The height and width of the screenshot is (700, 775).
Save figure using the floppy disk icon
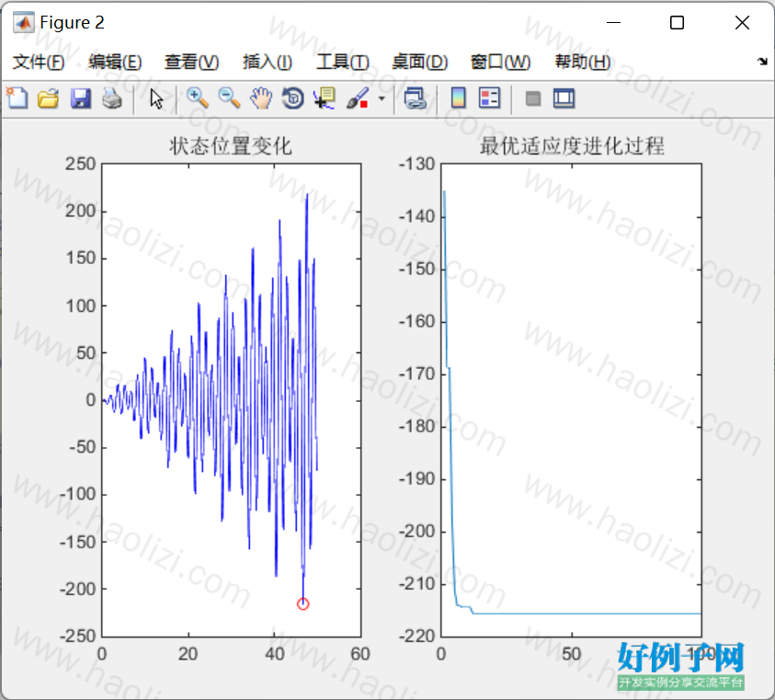click(81, 98)
